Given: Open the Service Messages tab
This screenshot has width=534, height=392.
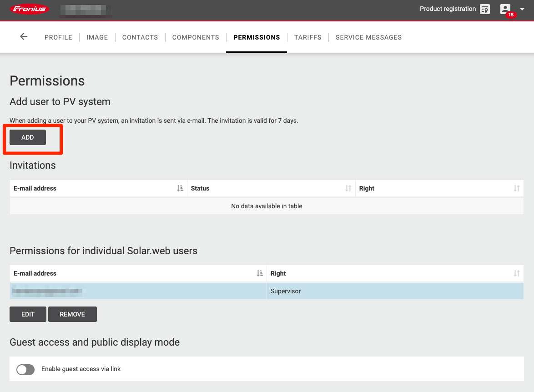Looking at the screenshot, I should click(368, 37).
